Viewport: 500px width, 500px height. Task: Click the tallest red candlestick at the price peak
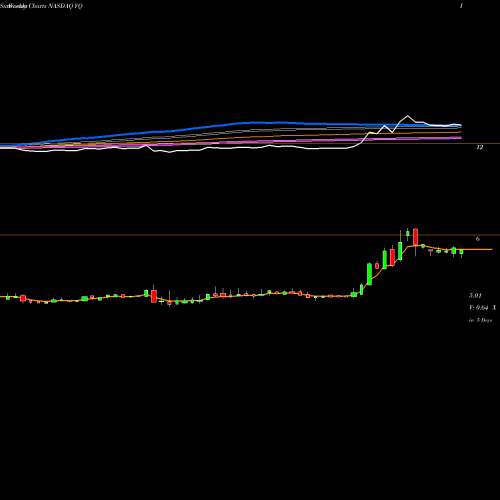(415, 237)
